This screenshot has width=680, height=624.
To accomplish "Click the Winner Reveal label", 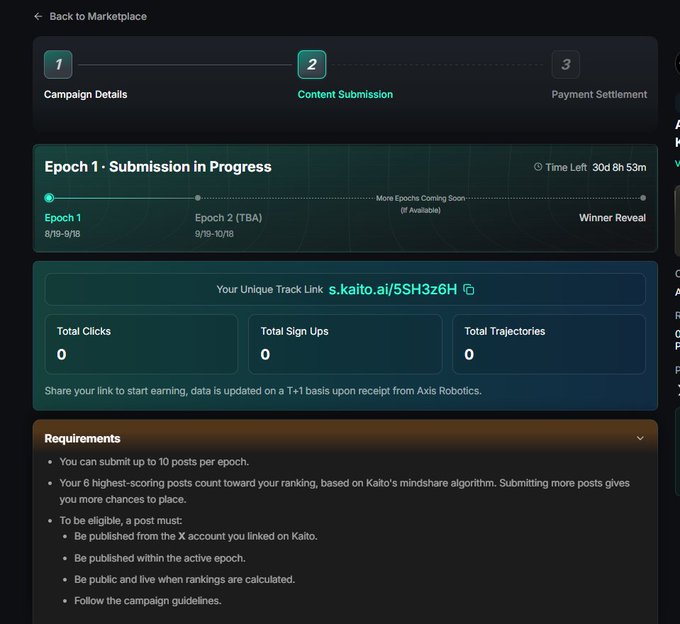I will (612, 218).
